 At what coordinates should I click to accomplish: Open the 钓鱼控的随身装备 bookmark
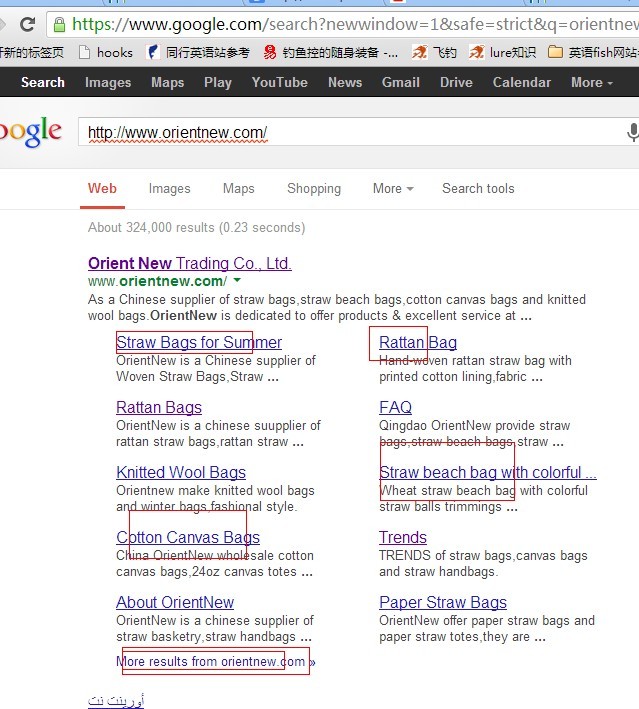(331, 53)
